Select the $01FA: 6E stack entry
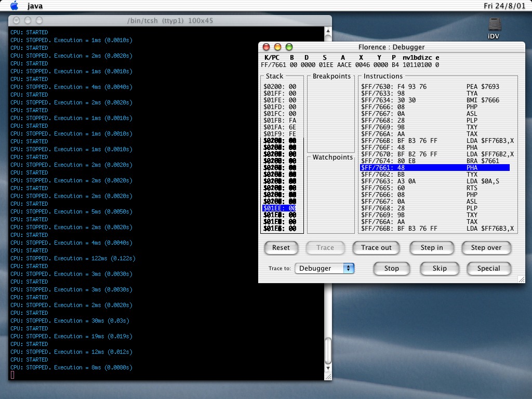The width and height of the screenshot is (532, 399). pyautogui.click(x=280, y=127)
